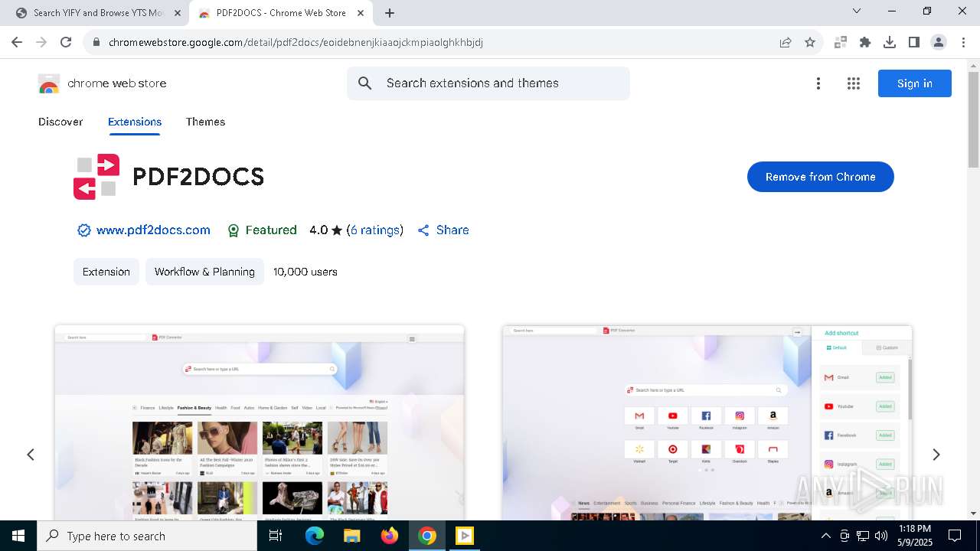Click the taskbar clock and date
The width and height of the screenshot is (980, 551).
click(915, 536)
